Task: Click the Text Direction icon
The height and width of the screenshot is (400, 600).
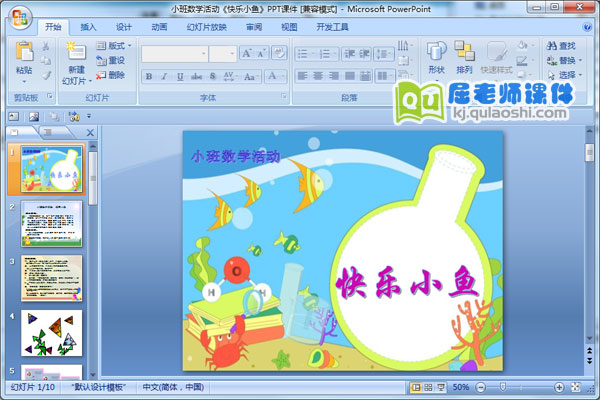Action: click(x=405, y=46)
